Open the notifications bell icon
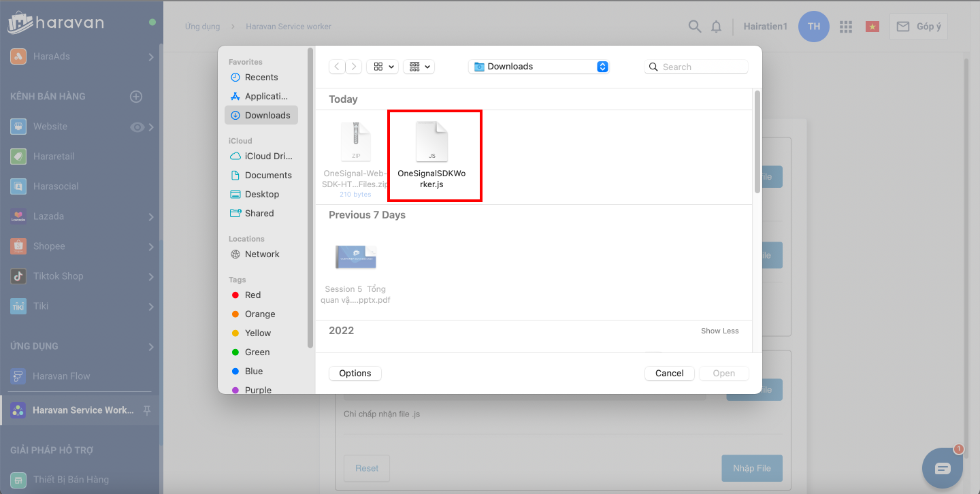The image size is (980, 494). coord(717,27)
